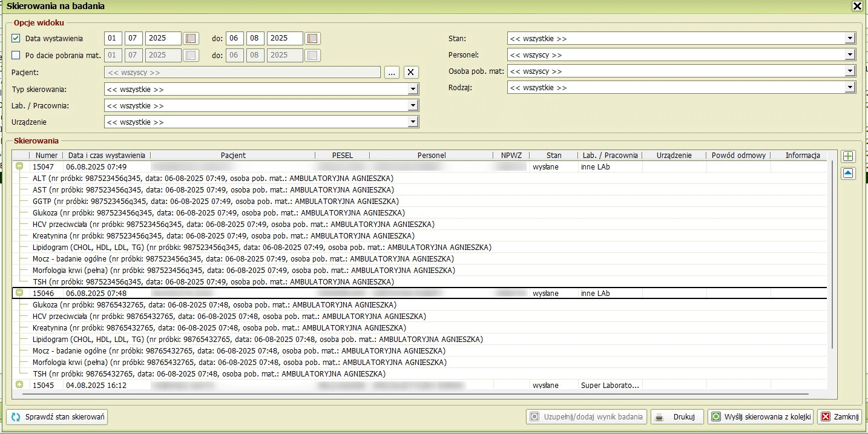Expand referral 15045 tree node
Viewport: 868px width, 434px height.
pyautogui.click(x=19, y=385)
